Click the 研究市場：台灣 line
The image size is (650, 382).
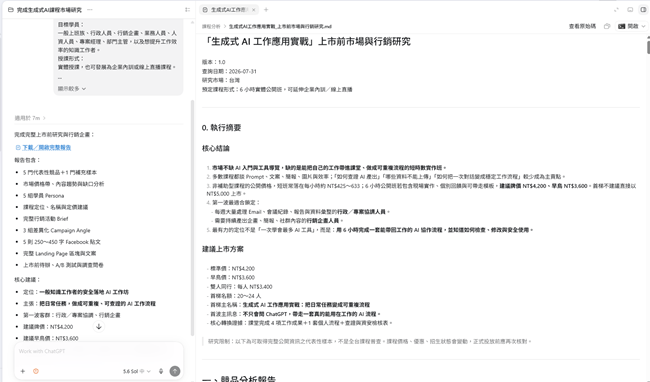point(221,80)
